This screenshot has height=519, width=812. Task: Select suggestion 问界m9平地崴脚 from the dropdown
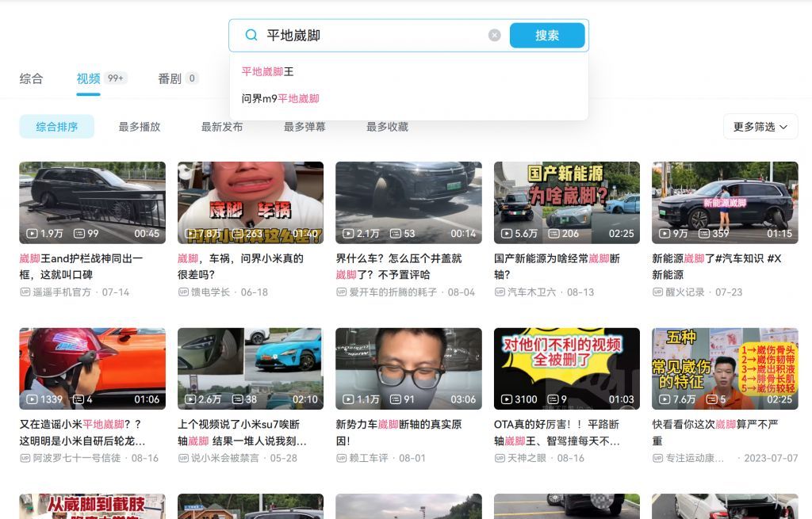[x=282, y=98]
